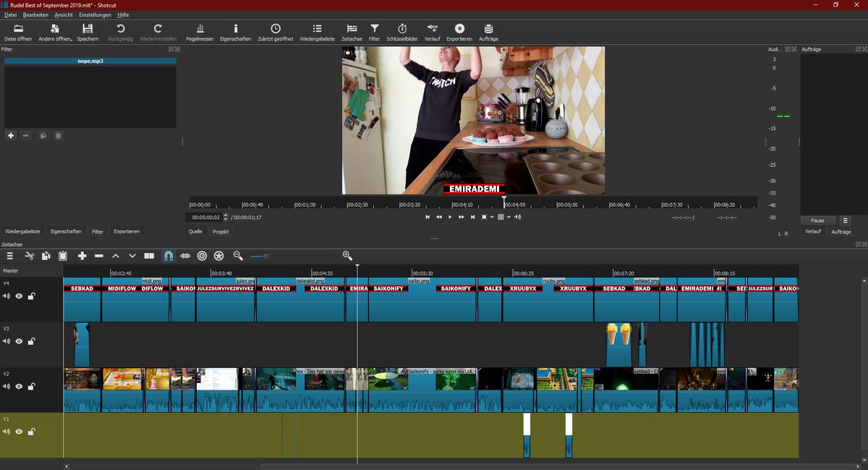Toggle ripple all tracks asterisk icon
The image size is (868, 470).
click(219, 256)
